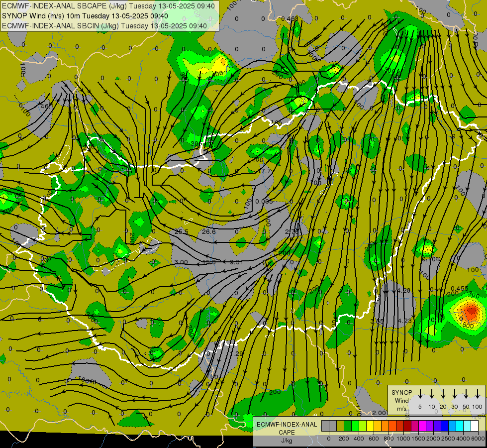Click the 17.7 value on map

pyautogui.click(x=265, y=171)
